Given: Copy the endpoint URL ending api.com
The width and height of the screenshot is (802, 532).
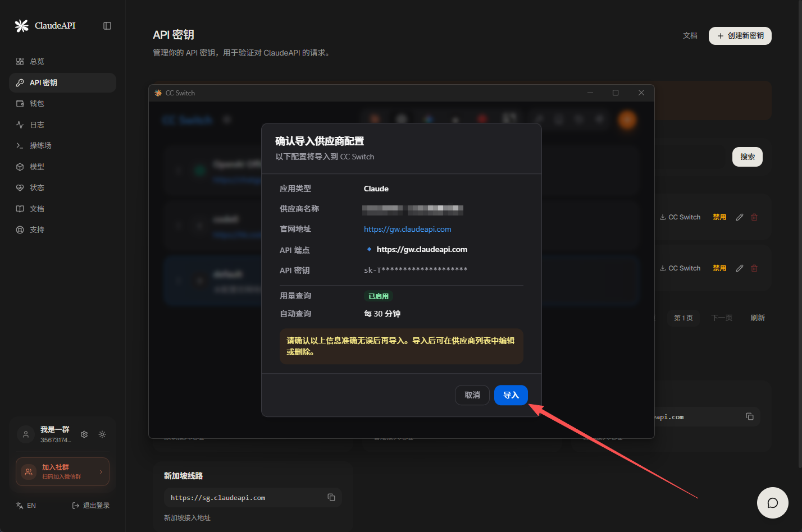Looking at the screenshot, I should pyautogui.click(x=750, y=416).
